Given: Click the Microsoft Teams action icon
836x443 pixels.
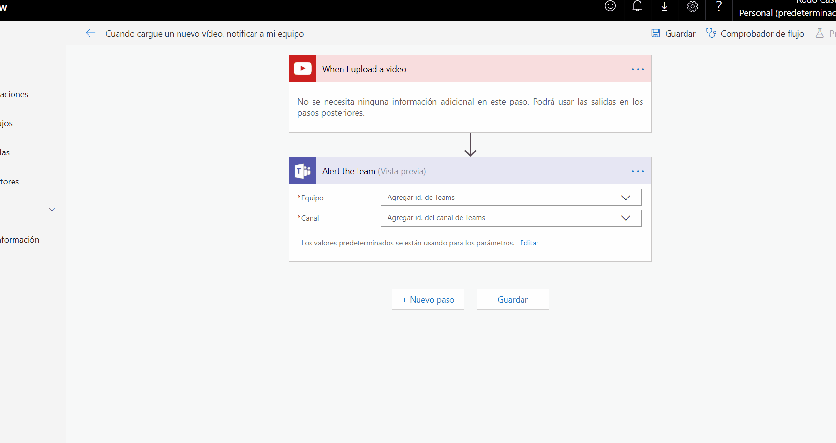Looking at the screenshot, I should coord(302,171).
